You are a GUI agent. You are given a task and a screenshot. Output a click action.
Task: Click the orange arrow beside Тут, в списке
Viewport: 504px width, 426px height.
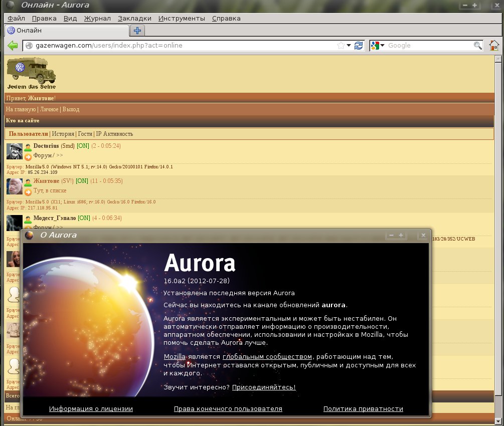tap(28, 192)
